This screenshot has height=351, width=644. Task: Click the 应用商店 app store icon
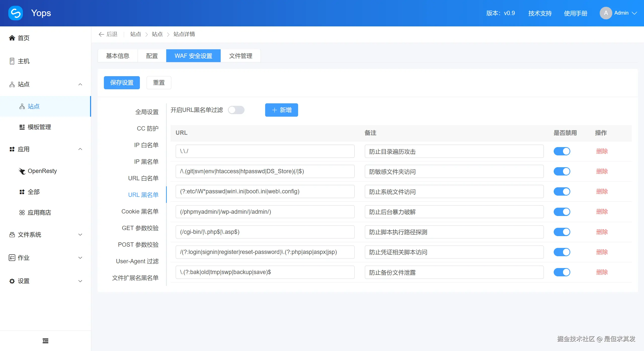22,212
